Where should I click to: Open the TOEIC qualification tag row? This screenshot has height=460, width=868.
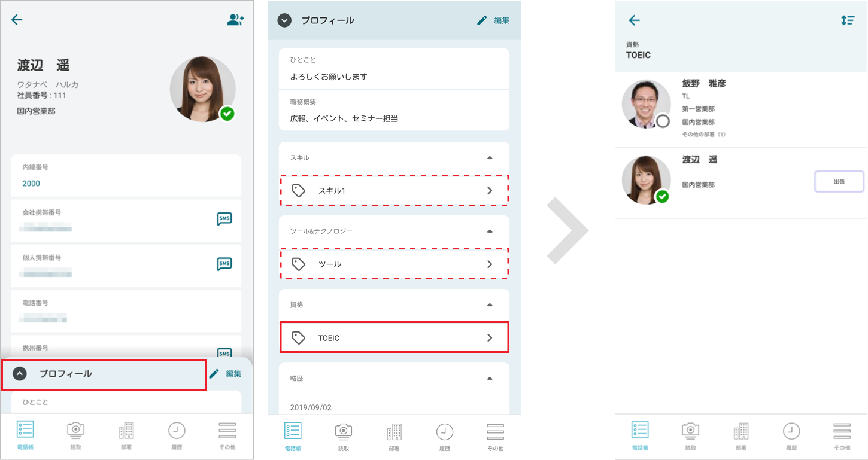tap(394, 338)
